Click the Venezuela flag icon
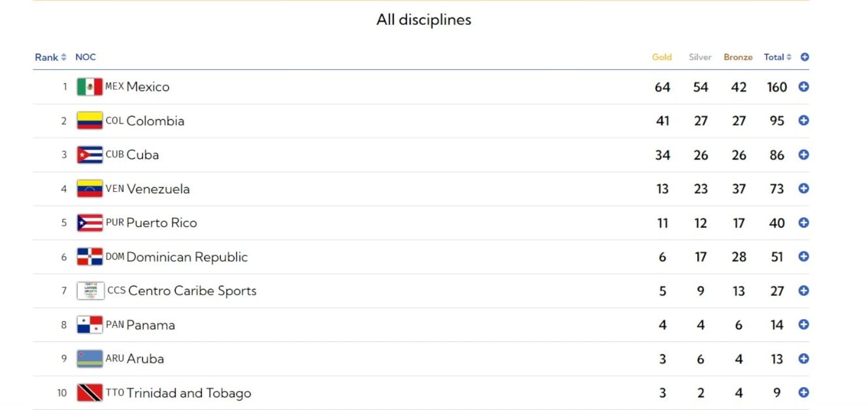 click(x=89, y=189)
